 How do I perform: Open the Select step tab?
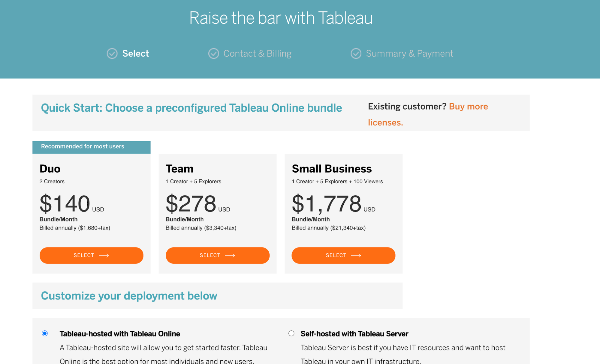click(x=135, y=53)
